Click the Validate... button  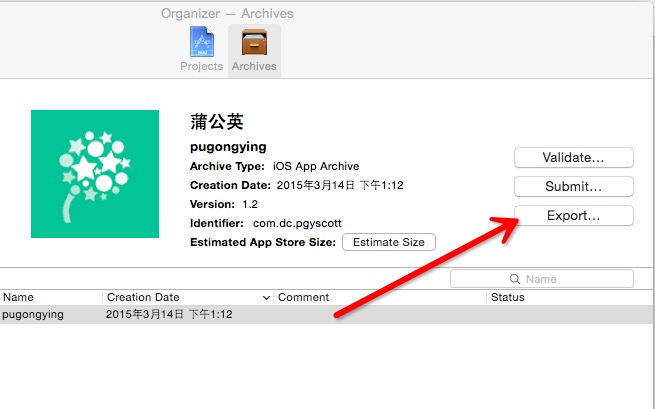[x=574, y=158]
